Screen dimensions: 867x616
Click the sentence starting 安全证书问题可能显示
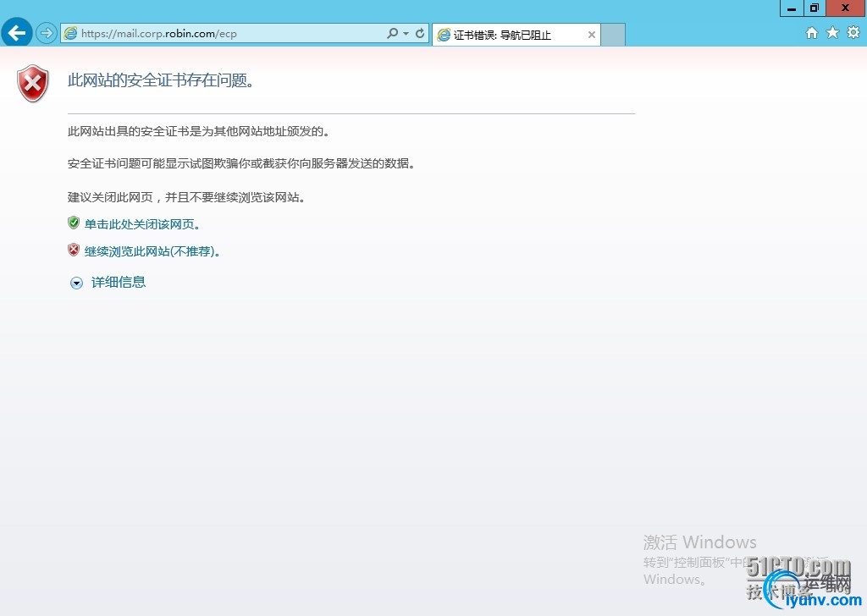(241, 163)
